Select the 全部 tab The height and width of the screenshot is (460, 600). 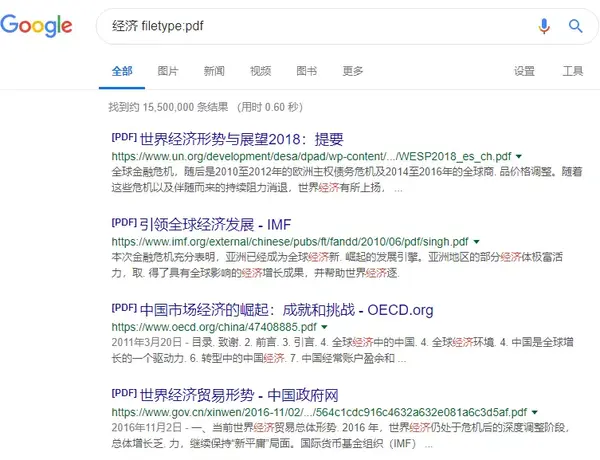[x=122, y=71]
